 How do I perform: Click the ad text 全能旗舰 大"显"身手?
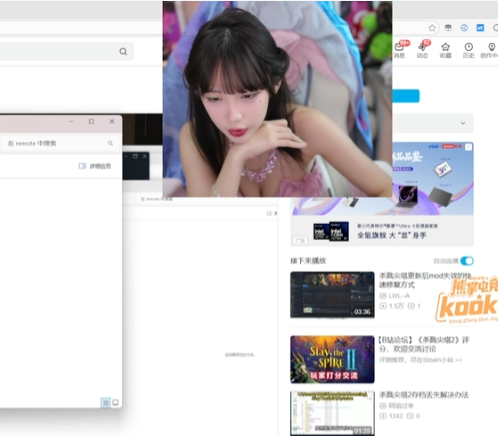392,235
